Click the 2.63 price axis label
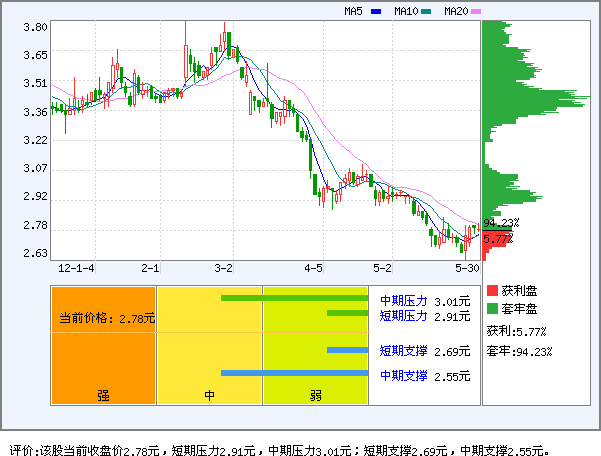 pyautogui.click(x=35, y=253)
